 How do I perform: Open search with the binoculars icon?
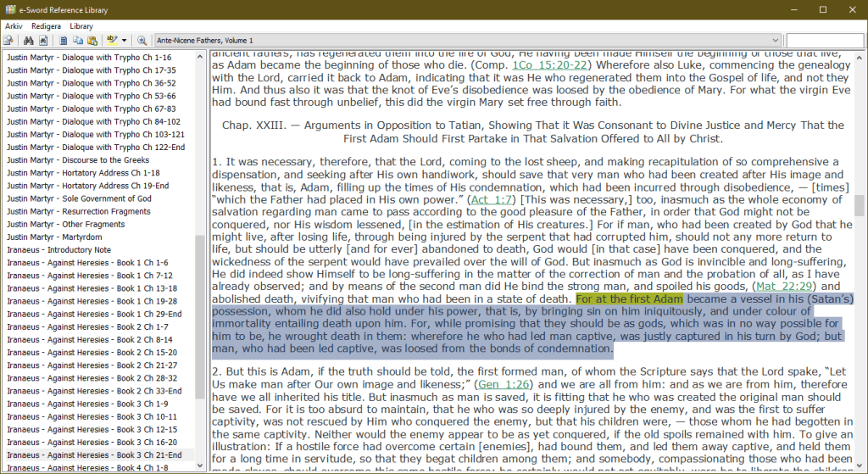click(x=28, y=40)
